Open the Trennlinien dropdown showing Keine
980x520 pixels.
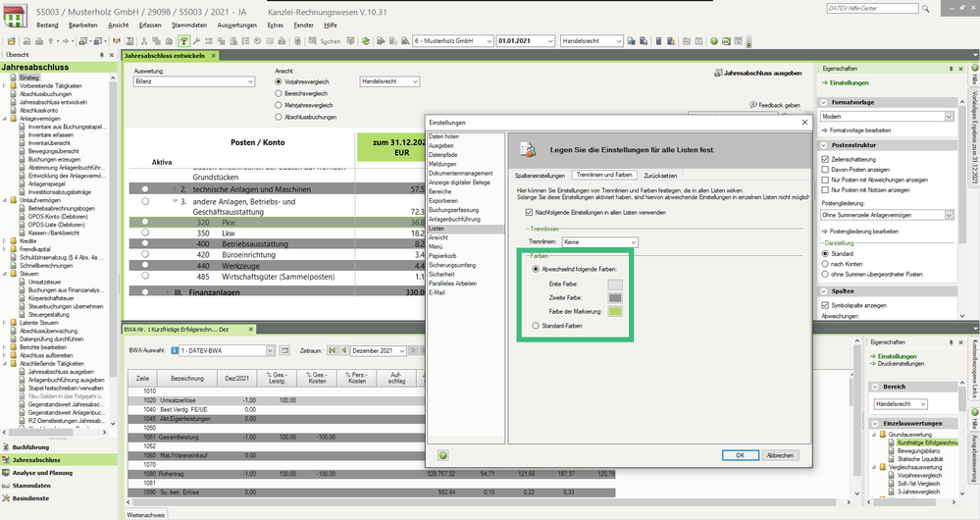(x=599, y=242)
